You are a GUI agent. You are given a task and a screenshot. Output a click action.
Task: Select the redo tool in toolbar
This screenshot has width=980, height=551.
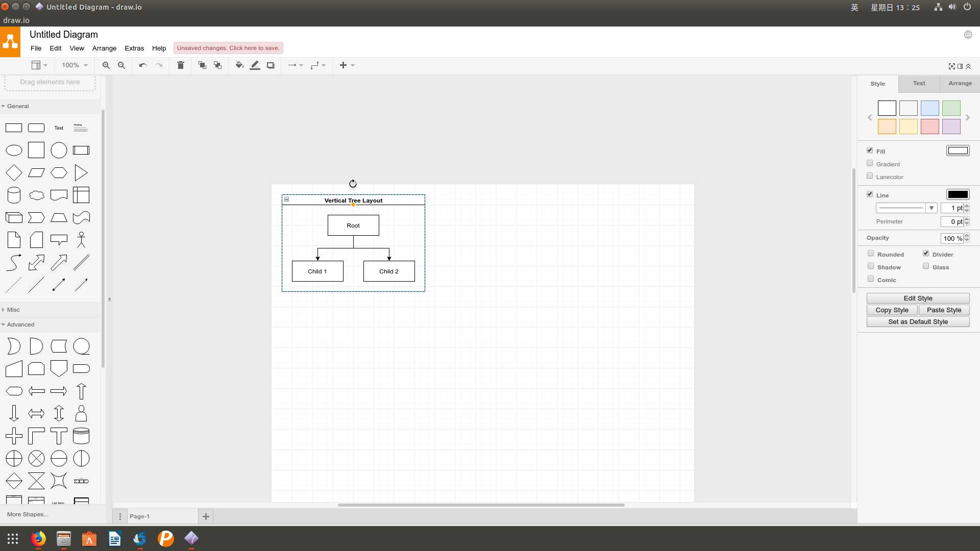point(159,65)
